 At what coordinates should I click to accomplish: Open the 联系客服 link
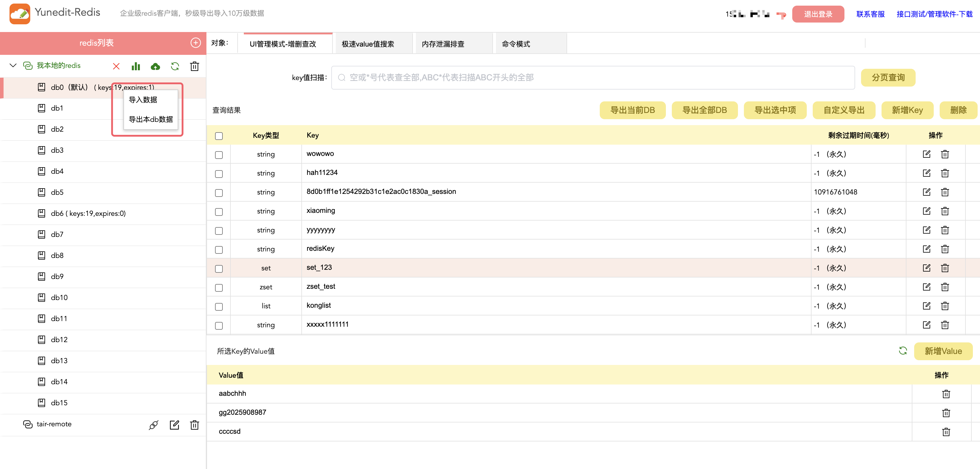(870, 14)
